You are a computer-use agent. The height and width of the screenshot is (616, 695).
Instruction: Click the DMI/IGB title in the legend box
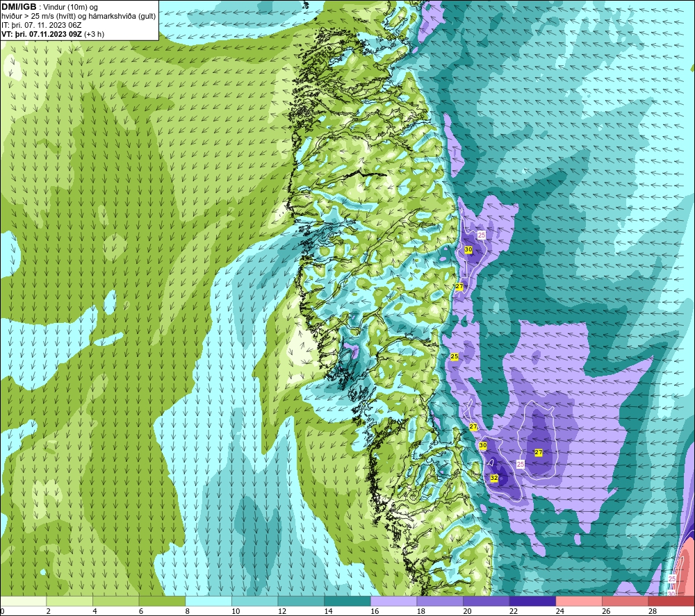point(19,7)
